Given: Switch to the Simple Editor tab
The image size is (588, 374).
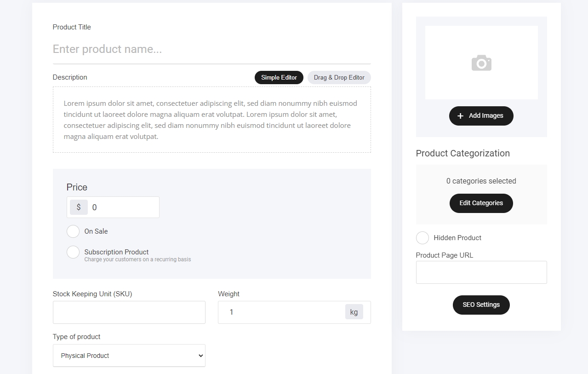Looking at the screenshot, I should coord(279,78).
